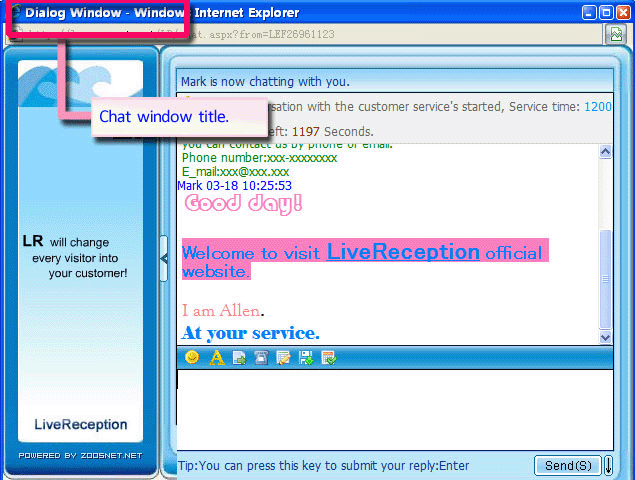Open send-key options arrow beside Send

(x=608, y=466)
